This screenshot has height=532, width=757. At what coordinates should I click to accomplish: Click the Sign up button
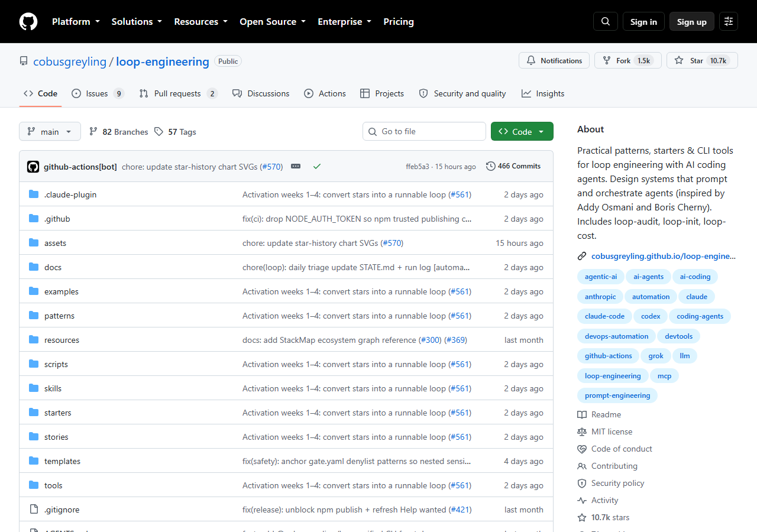pos(692,22)
